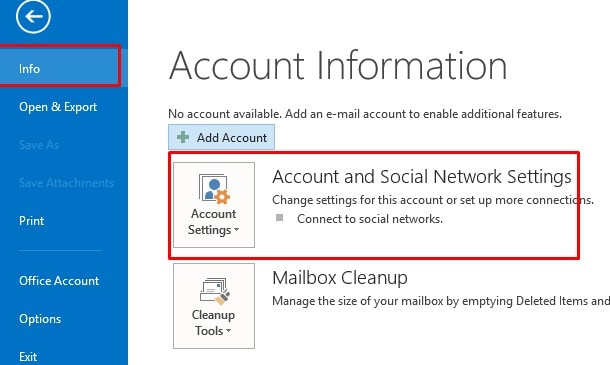610x365 pixels.
Task: Click the Account Settings person-gear icon
Action: pyautogui.click(x=214, y=189)
